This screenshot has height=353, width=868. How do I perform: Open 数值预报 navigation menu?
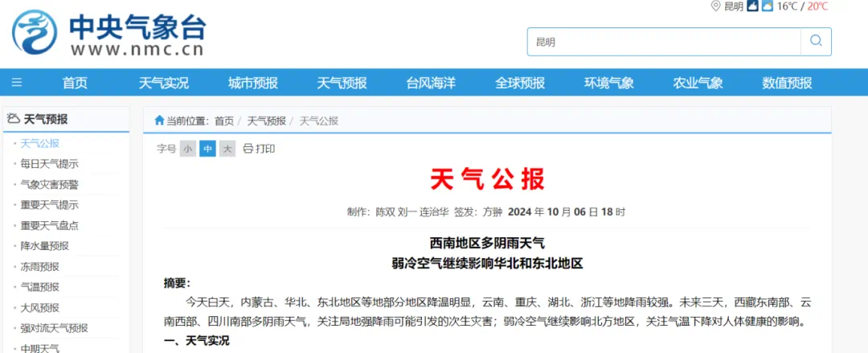tap(787, 83)
